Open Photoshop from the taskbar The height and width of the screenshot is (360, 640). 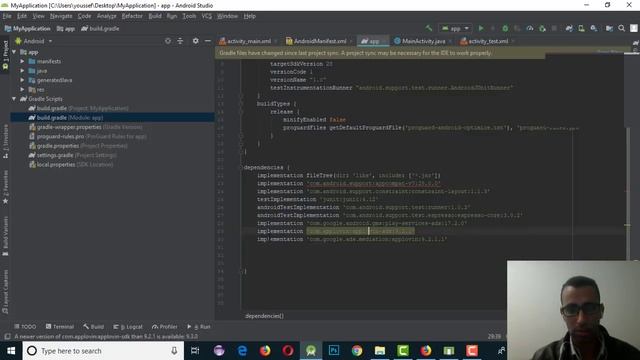pos(334,351)
